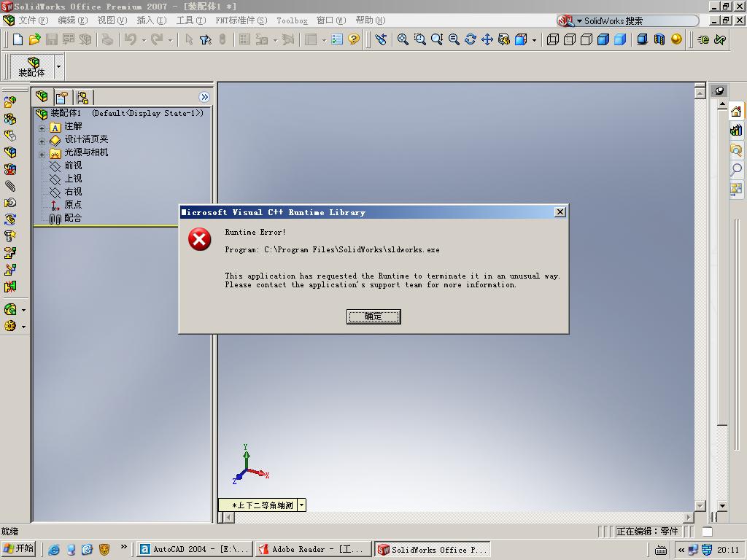The height and width of the screenshot is (560, 747).
Task: Expand the 设计活页夹 tree node
Action: coord(42,141)
